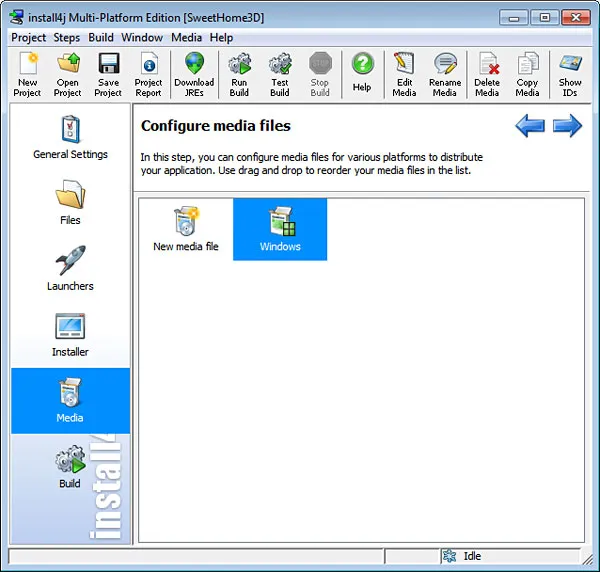Save the project with the floppy icon
Image resolution: width=600 pixels, height=572 pixels.
[108, 75]
